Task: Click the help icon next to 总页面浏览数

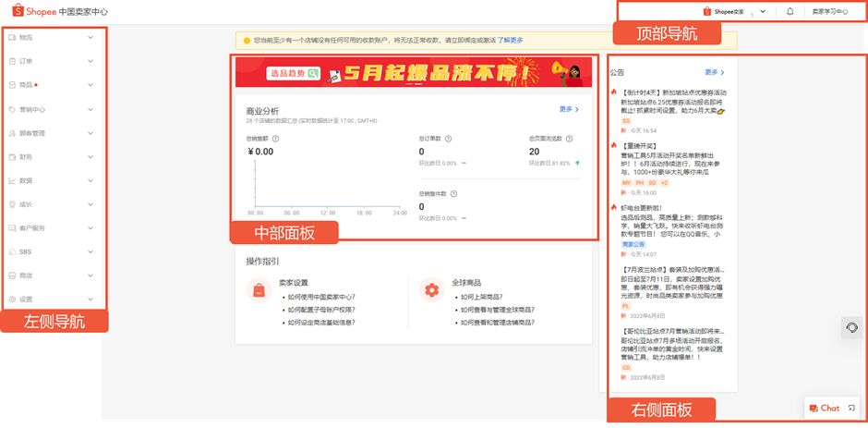Action: point(569,139)
